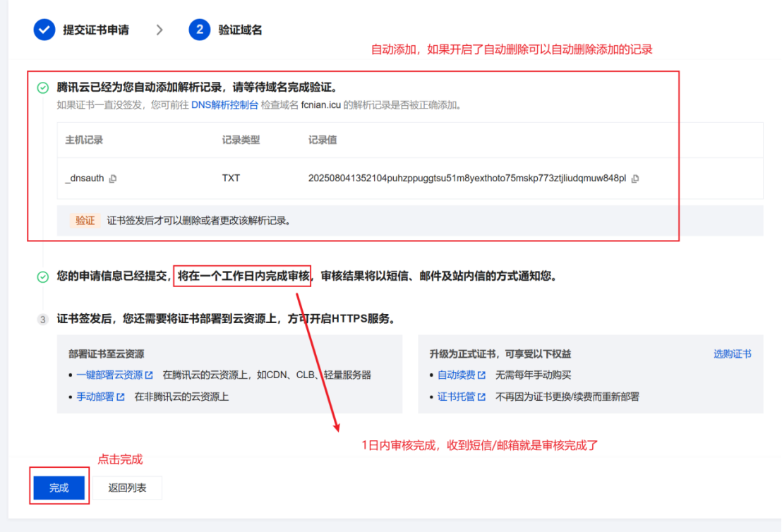Click the 返回列表 button

click(x=127, y=488)
